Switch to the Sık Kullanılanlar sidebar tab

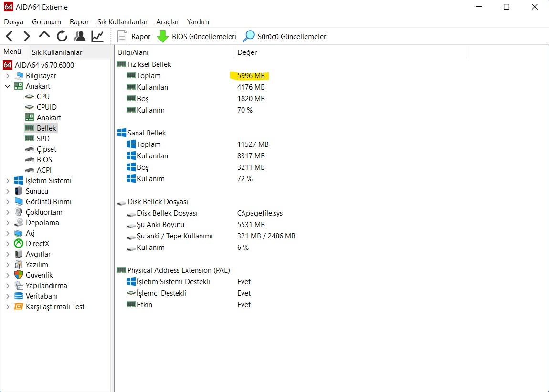point(57,52)
